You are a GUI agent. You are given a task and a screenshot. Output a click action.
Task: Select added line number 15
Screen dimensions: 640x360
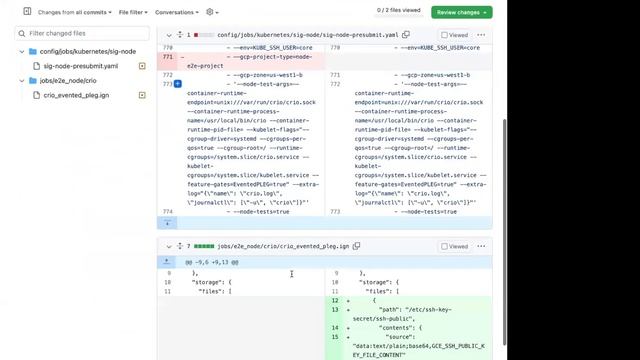point(335,337)
